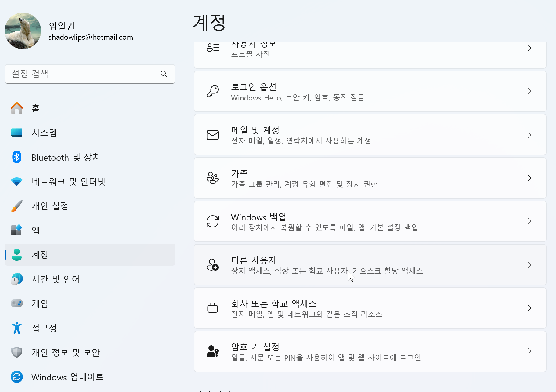The image size is (556, 392).
Task: Select the Wi-Fi network icon in the sidebar
Action: [17, 182]
